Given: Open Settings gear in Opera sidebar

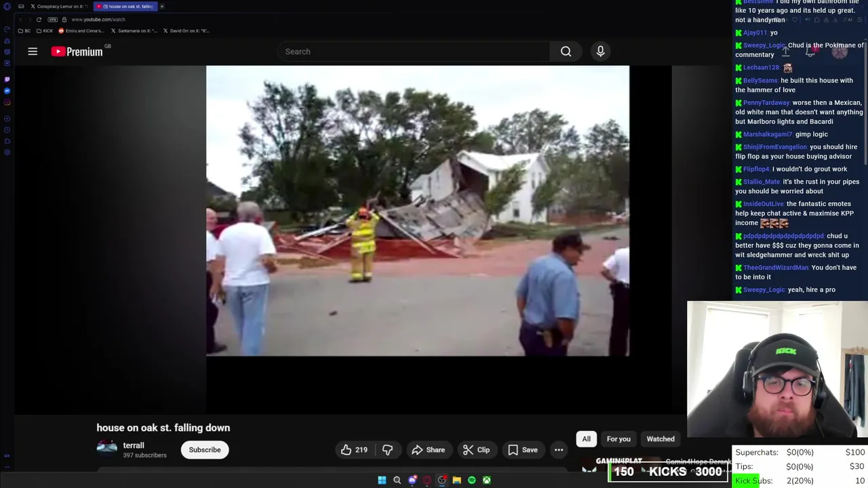Looking at the screenshot, I should [x=7, y=152].
